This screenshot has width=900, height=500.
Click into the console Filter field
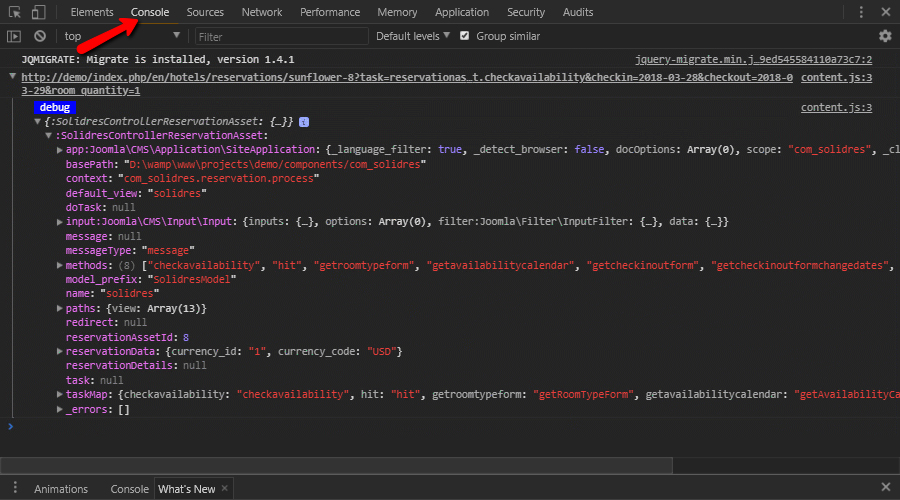tap(280, 36)
